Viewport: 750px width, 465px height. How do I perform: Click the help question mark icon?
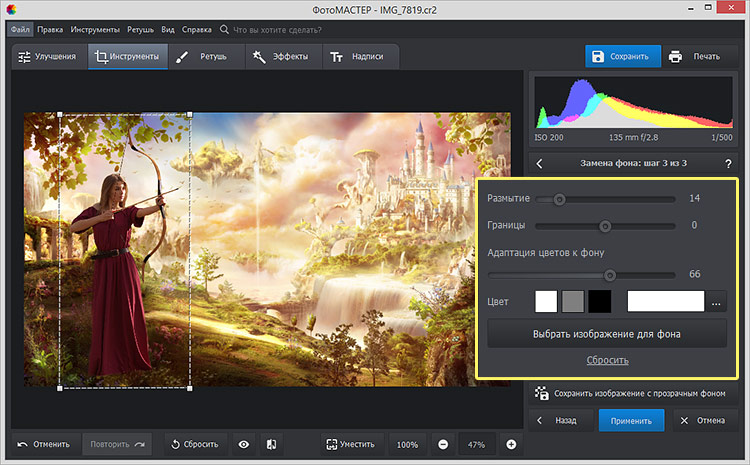727,163
